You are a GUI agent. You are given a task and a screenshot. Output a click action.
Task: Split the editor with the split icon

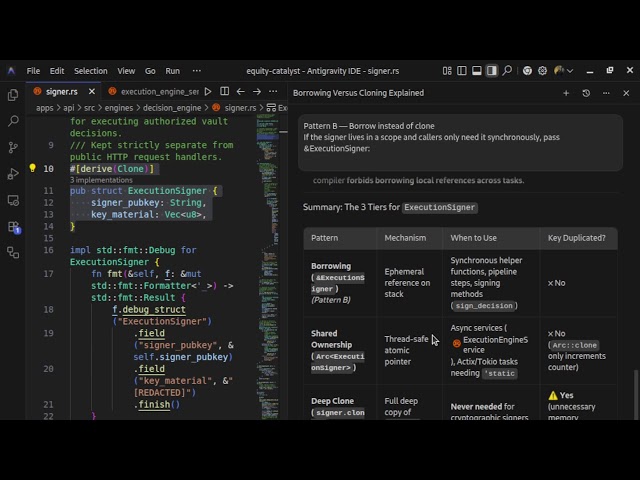click(x=224, y=91)
